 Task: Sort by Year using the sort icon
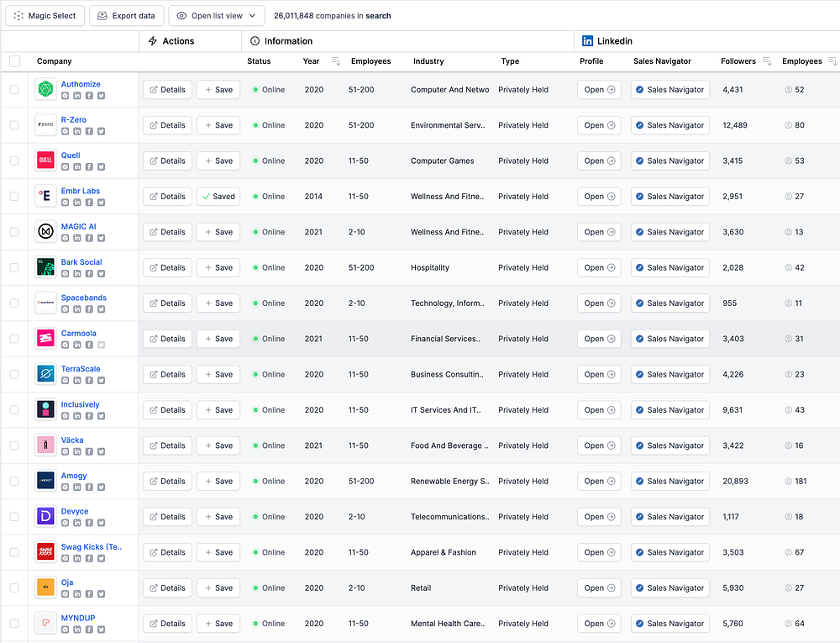click(x=336, y=61)
